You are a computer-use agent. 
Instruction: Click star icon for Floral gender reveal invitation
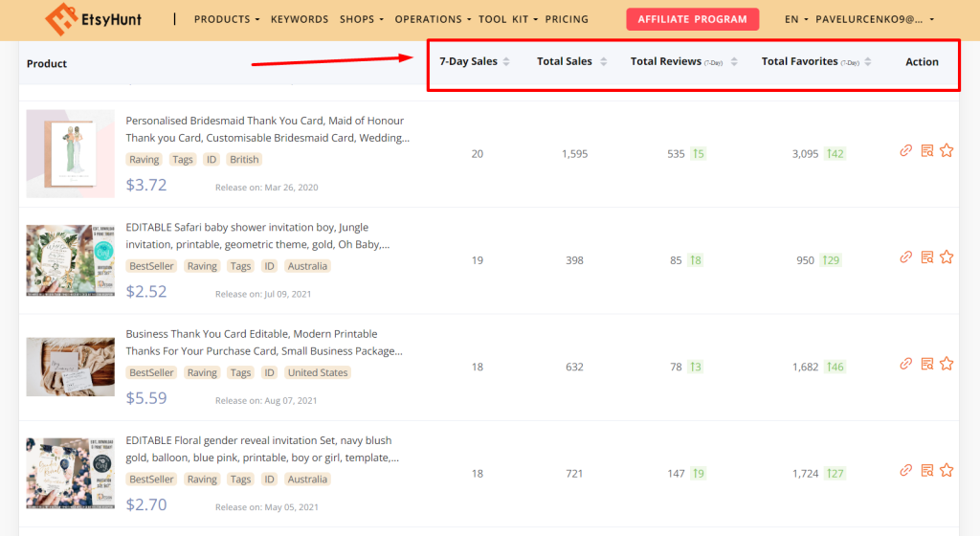click(x=947, y=470)
